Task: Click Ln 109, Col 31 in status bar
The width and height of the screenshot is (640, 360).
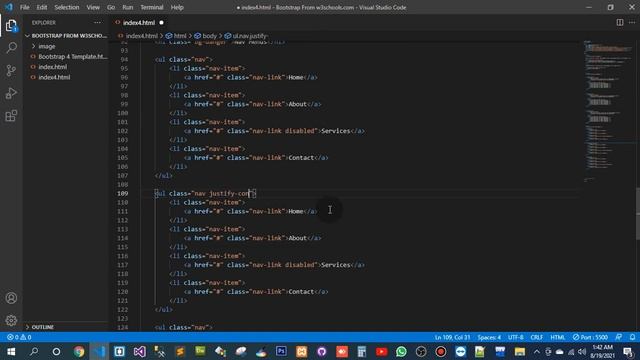Action: point(452,337)
